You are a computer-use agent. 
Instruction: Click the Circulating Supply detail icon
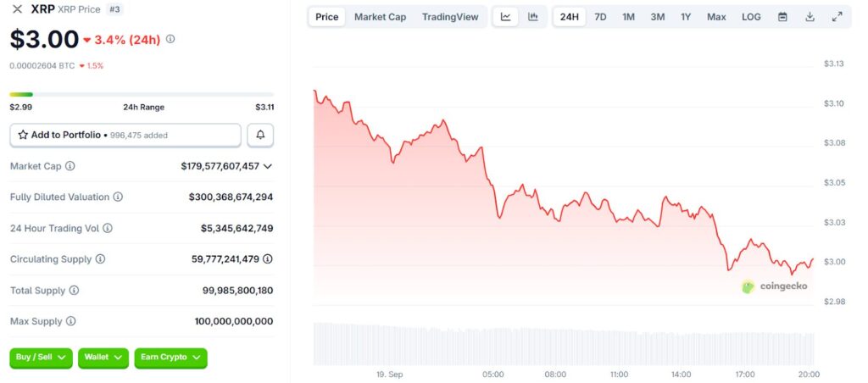coord(269,259)
